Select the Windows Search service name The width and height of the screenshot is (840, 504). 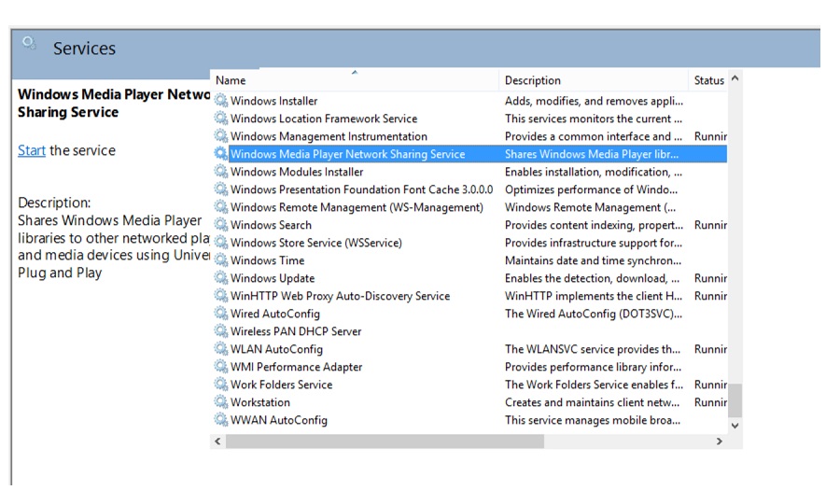tap(271, 225)
